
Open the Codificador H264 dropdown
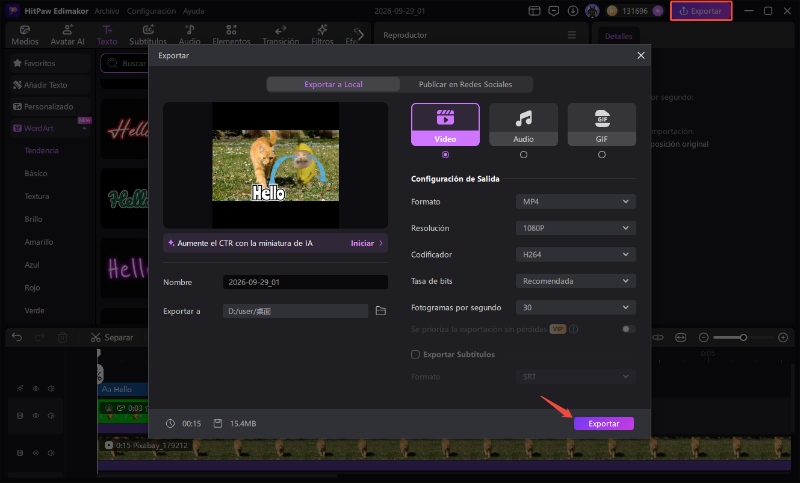576,255
